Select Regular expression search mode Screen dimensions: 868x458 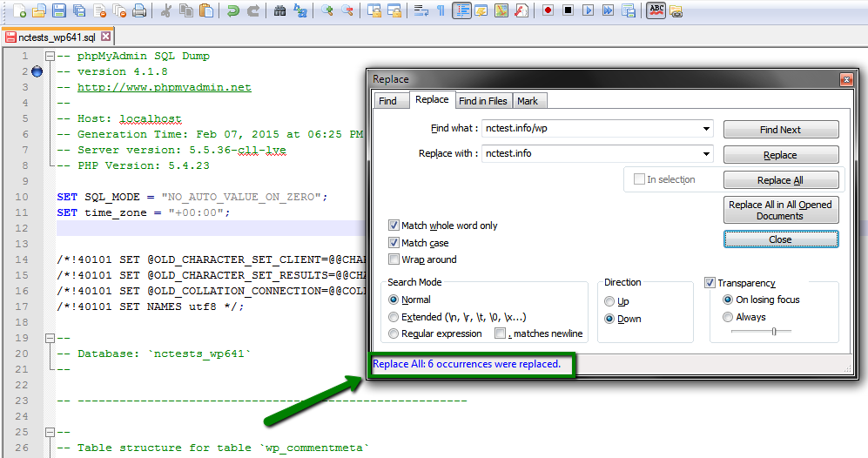click(x=394, y=333)
